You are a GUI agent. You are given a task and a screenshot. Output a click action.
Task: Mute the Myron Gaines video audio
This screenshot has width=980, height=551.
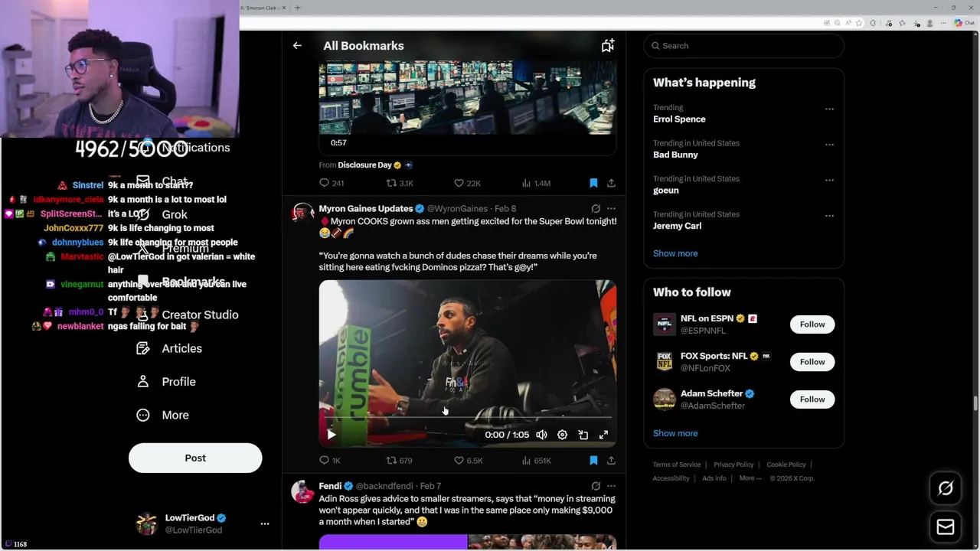pos(541,435)
